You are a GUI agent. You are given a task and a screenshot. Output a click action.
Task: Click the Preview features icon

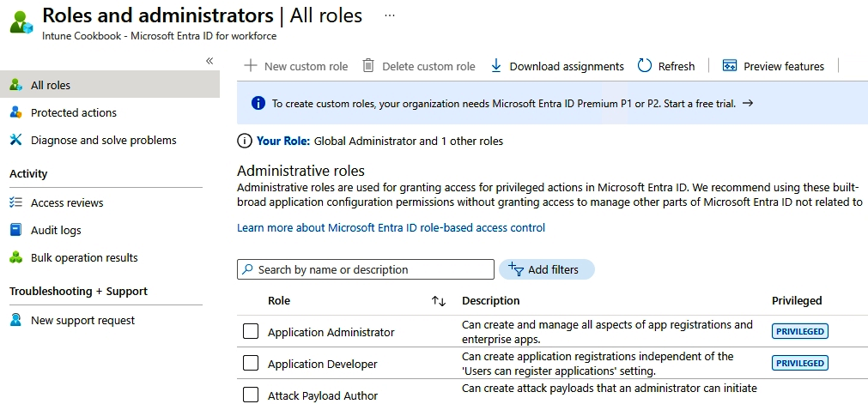point(730,66)
